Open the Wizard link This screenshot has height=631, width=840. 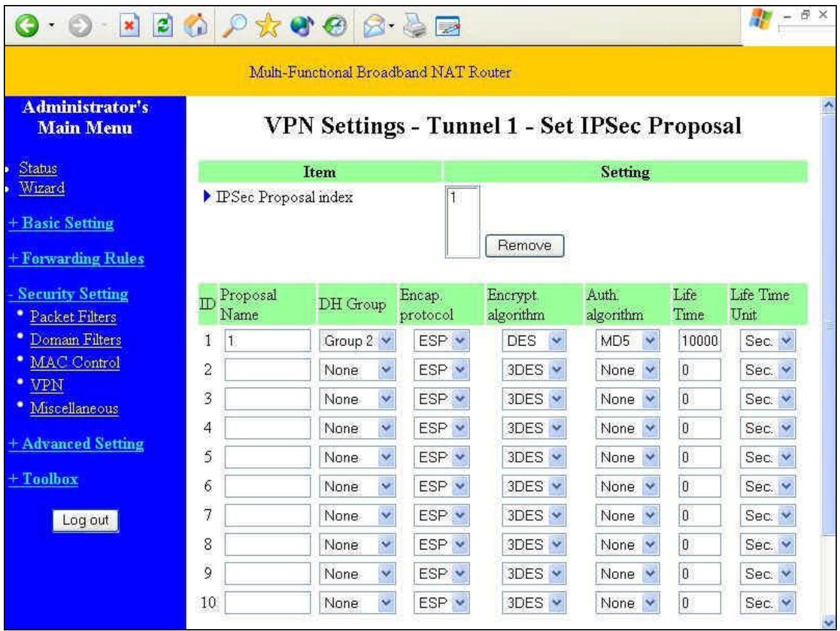(x=41, y=188)
